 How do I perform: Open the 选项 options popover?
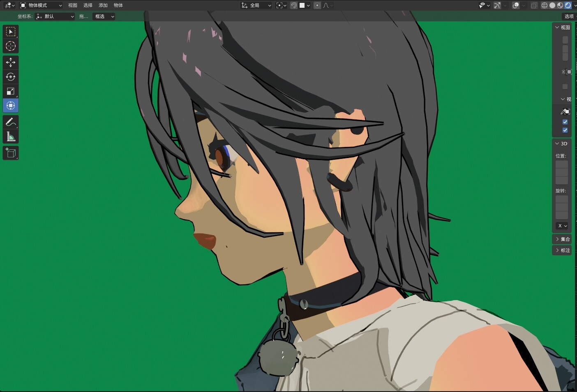(569, 16)
